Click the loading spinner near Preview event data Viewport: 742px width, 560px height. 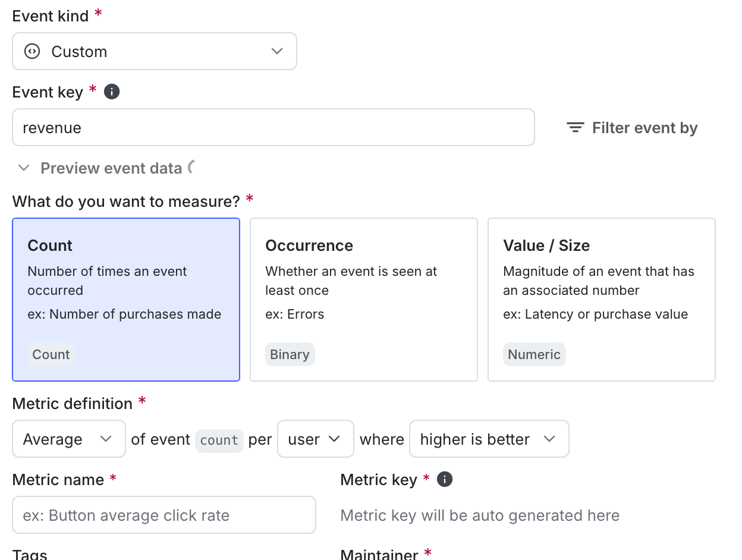[191, 167]
